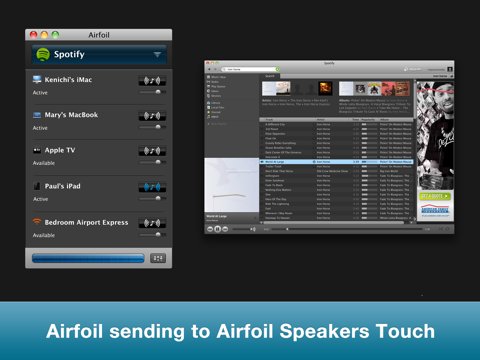Select the highlighted playing track row in Spotify

(336, 162)
